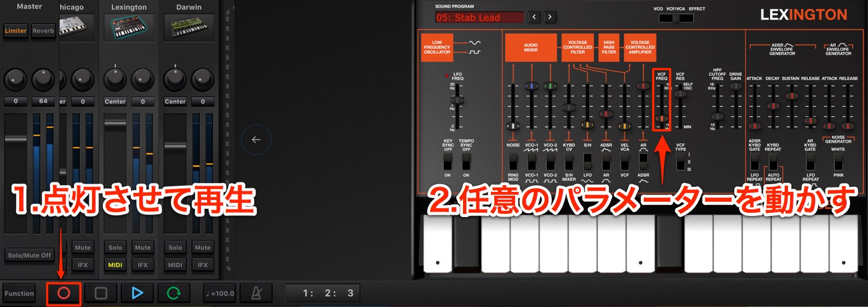Click the green VCO-2 mixer slider

pyautogui.click(x=550, y=86)
